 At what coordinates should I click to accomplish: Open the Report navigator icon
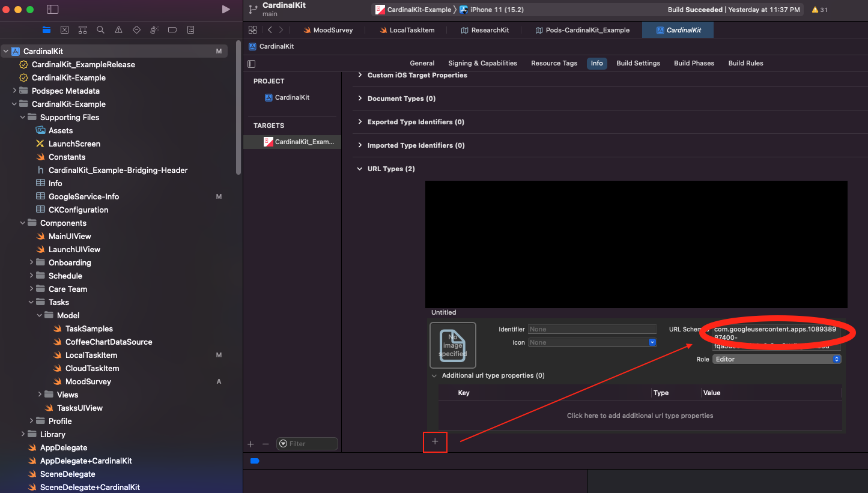tap(190, 30)
